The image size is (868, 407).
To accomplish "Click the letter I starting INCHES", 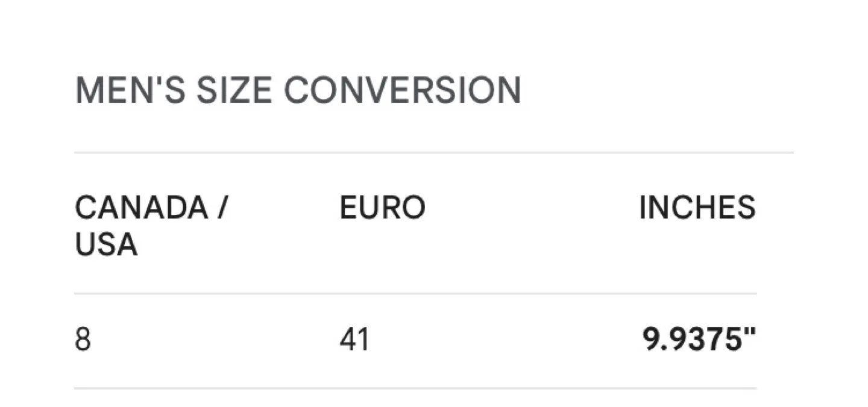I will 642,208.
